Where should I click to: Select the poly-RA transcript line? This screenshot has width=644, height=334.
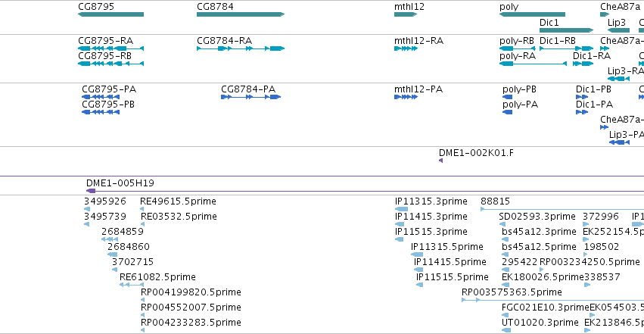pyautogui.click(x=533, y=64)
